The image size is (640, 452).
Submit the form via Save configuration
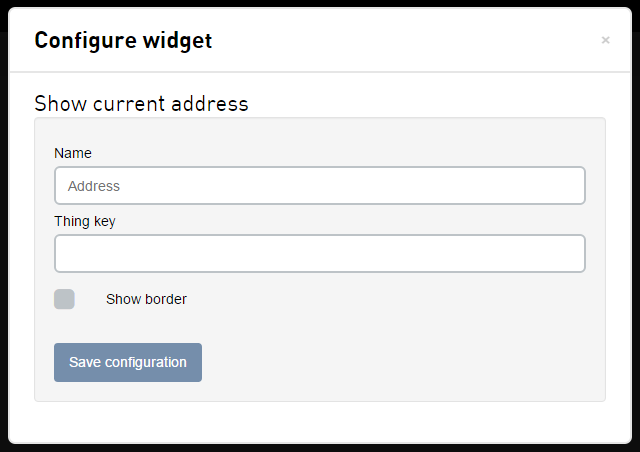[x=128, y=362]
